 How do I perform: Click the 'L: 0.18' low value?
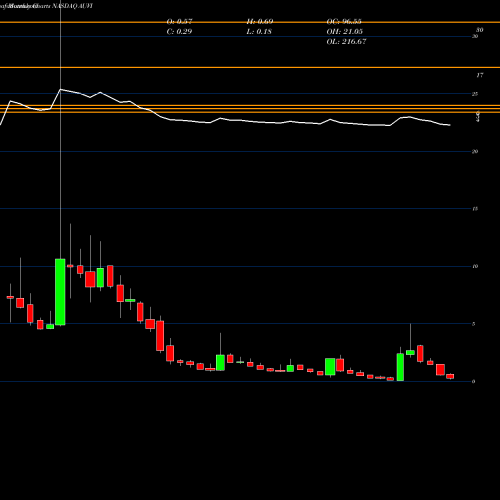point(259,32)
